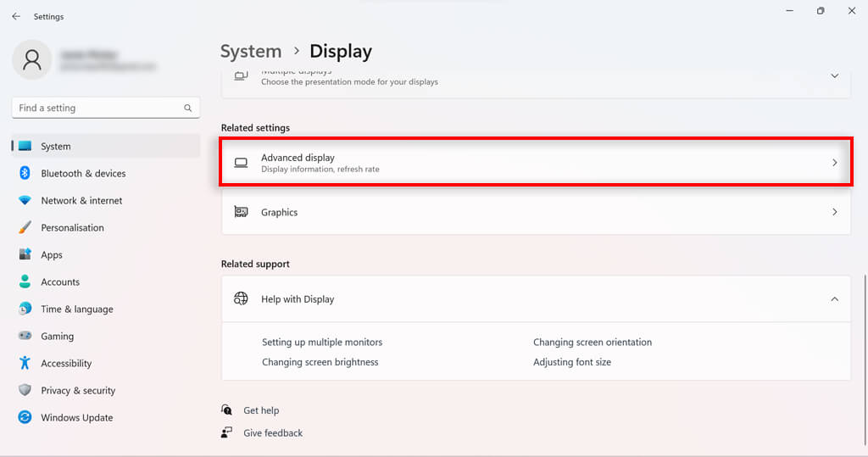The width and height of the screenshot is (868, 457).
Task: Click the back arrow in title bar
Action: 16,16
